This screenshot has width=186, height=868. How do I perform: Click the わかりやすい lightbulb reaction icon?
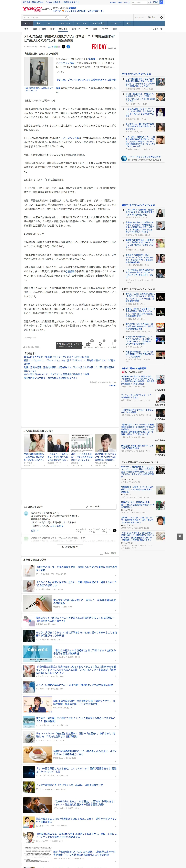click(x=100, y=344)
